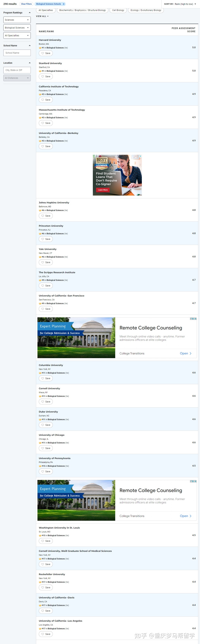Viewport: 200px width, 644px height.
Task: Open University of California--Berkeley link
Action: (x=59, y=133)
